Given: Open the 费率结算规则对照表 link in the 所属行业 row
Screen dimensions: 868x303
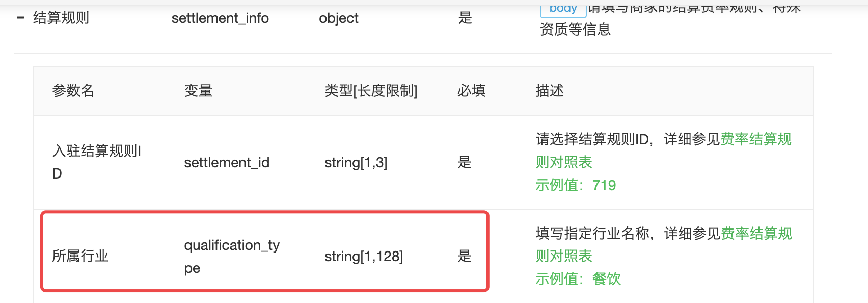Looking at the screenshot, I should (664, 244).
